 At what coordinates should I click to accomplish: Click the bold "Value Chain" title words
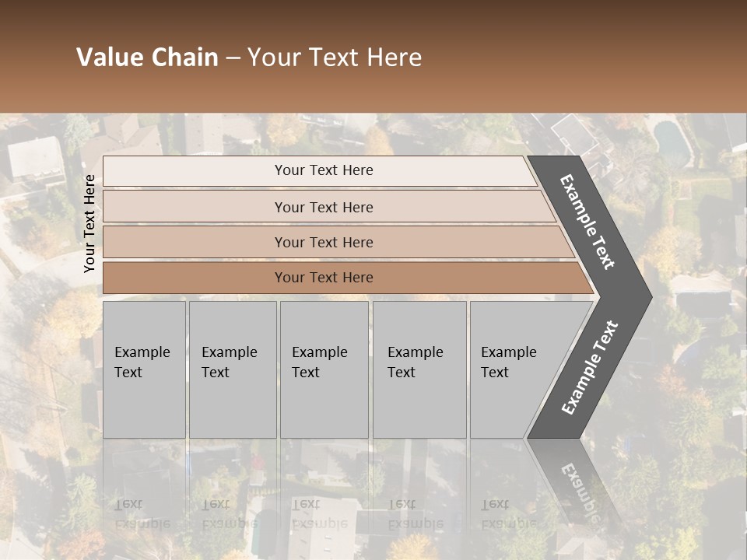[147, 58]
